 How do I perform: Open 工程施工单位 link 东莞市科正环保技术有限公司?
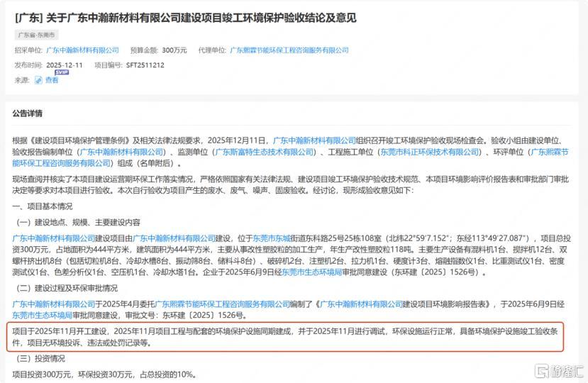(x=430, y=152)
